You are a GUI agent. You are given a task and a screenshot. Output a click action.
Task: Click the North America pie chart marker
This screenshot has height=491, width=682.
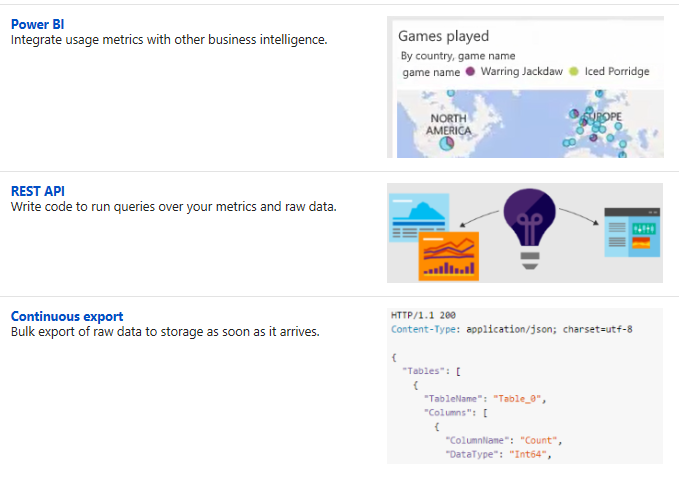pos(448,143)
